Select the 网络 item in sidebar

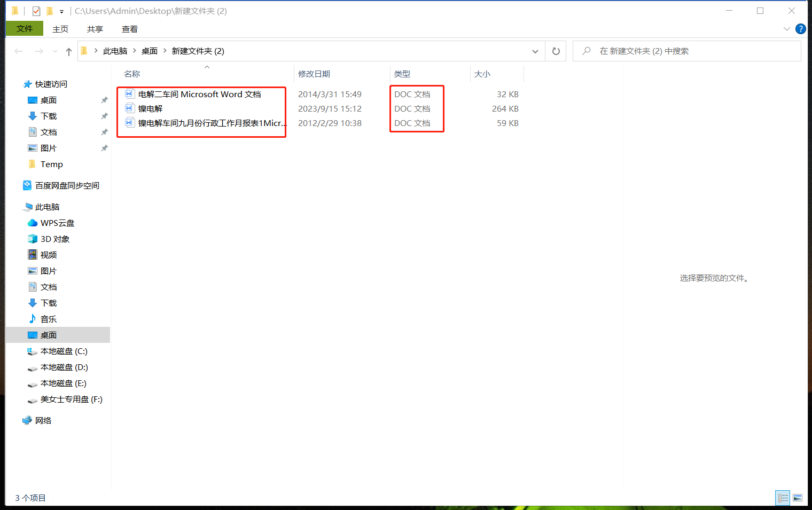coord(43,420)
